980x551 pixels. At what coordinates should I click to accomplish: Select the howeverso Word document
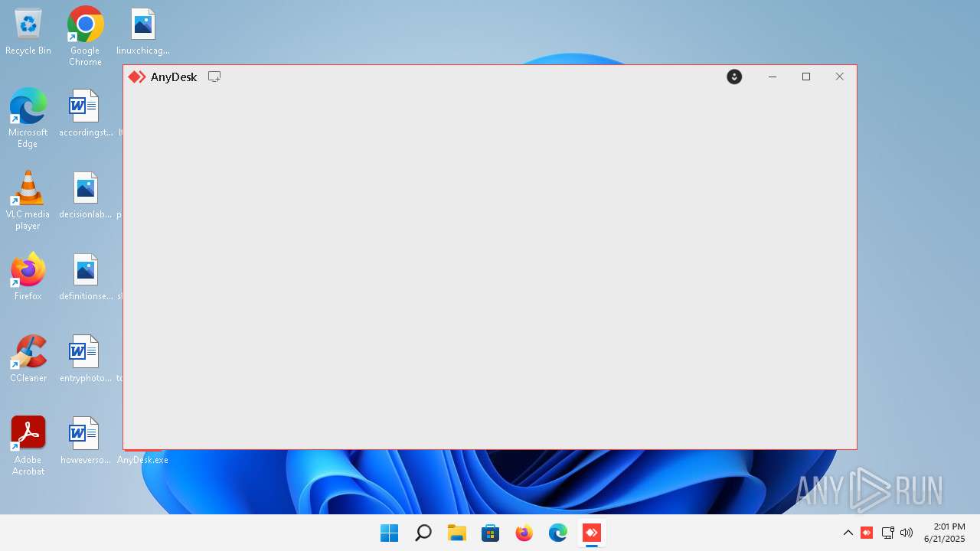(86, 442)
